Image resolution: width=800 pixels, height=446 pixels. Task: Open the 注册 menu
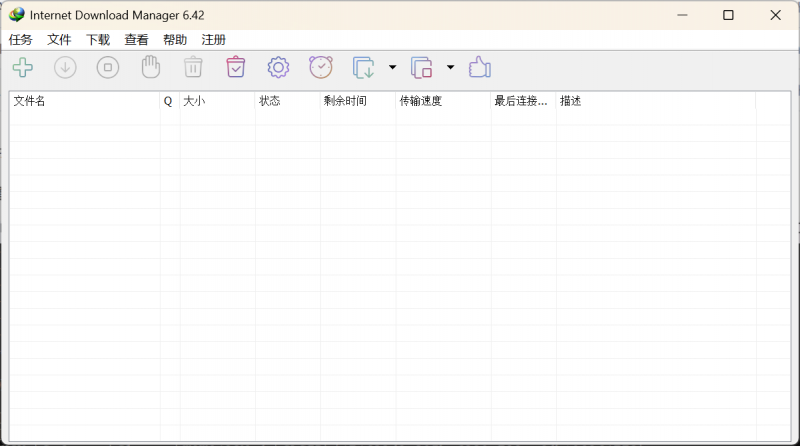(213, 40)
